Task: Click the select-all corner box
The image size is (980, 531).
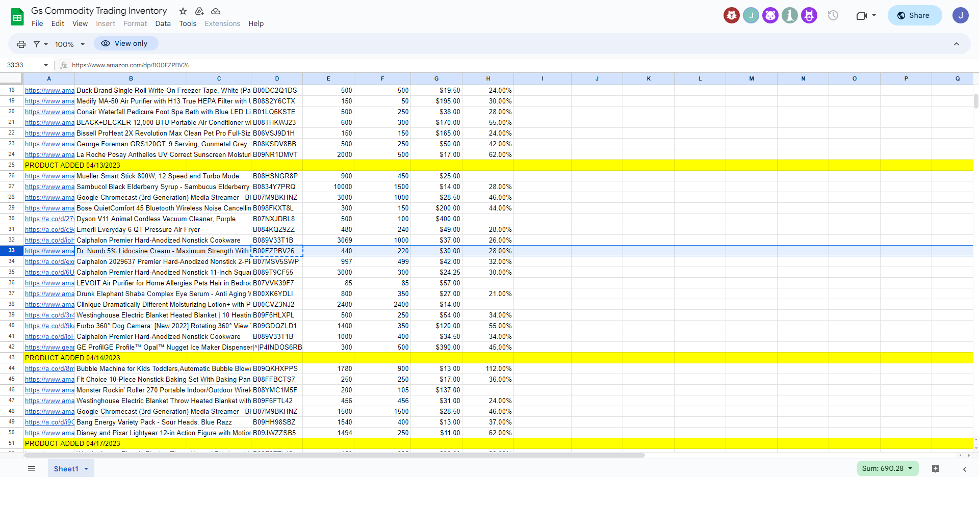Action: tap(11, 78)
